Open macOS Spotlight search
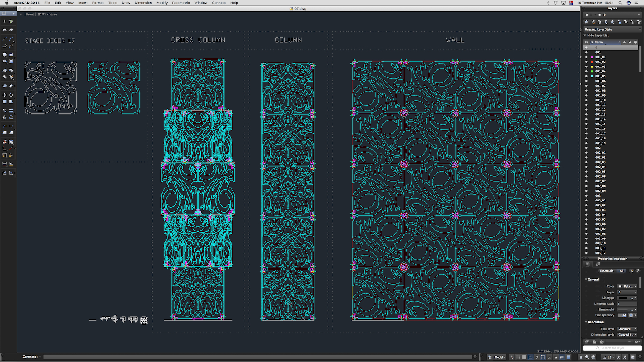The width and height of the screenshot is (644, 362). pyautogui.click(x=620, y=3)
